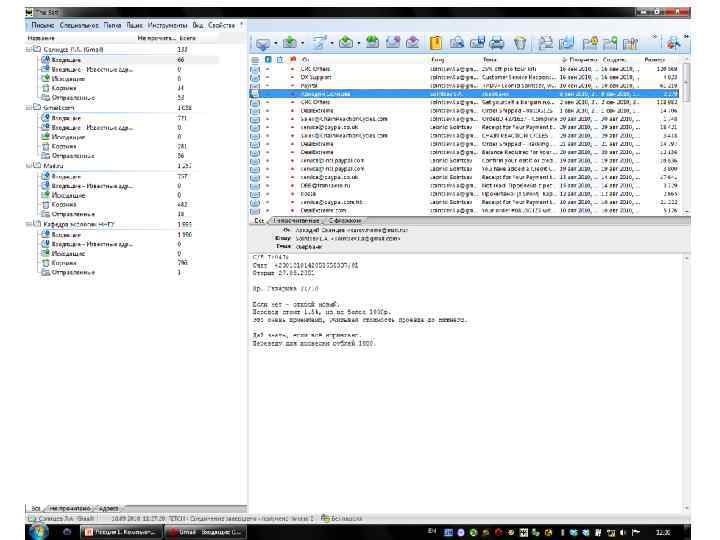Click the folder icon with green magnifier in toolbar

pos(610,43)
